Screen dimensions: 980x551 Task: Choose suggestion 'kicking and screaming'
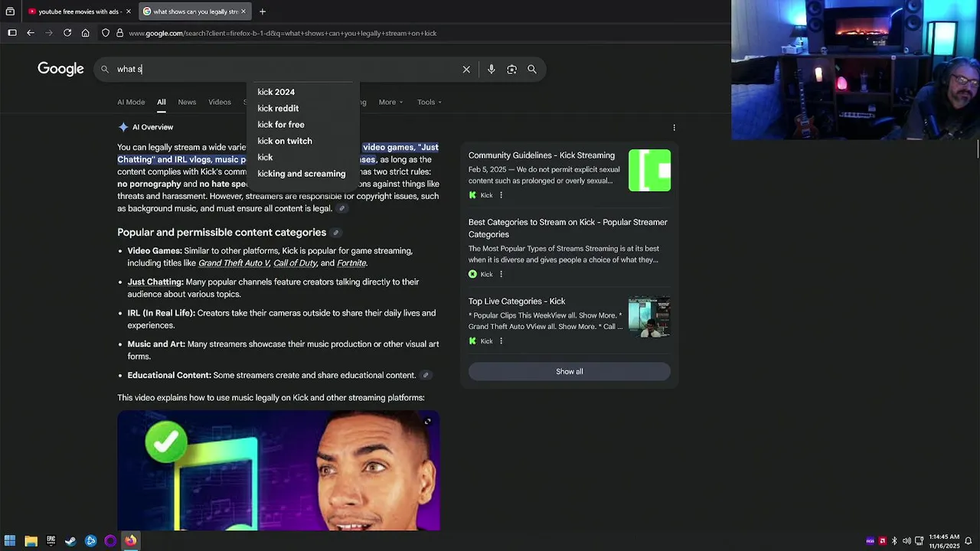point(302,173)
